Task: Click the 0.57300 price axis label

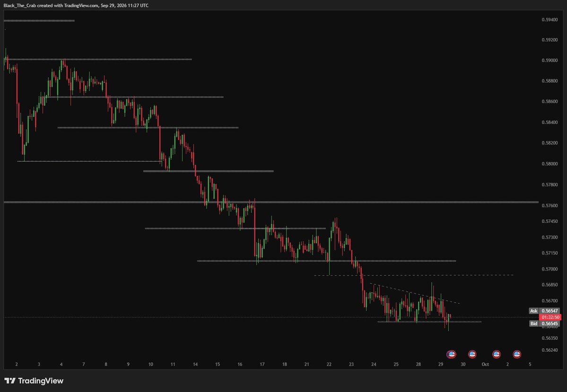Action: tap(550, 237)
